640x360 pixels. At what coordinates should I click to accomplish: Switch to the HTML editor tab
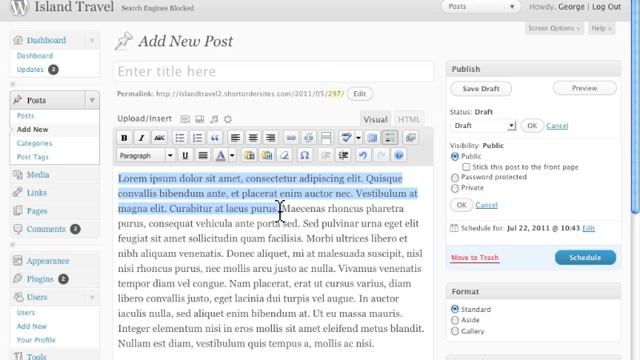(x=409, y=119)
